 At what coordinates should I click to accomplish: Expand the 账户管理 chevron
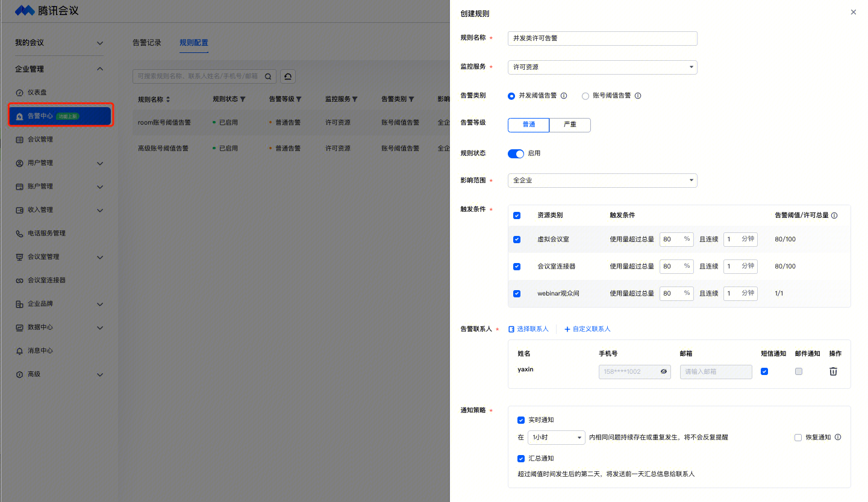100,187
